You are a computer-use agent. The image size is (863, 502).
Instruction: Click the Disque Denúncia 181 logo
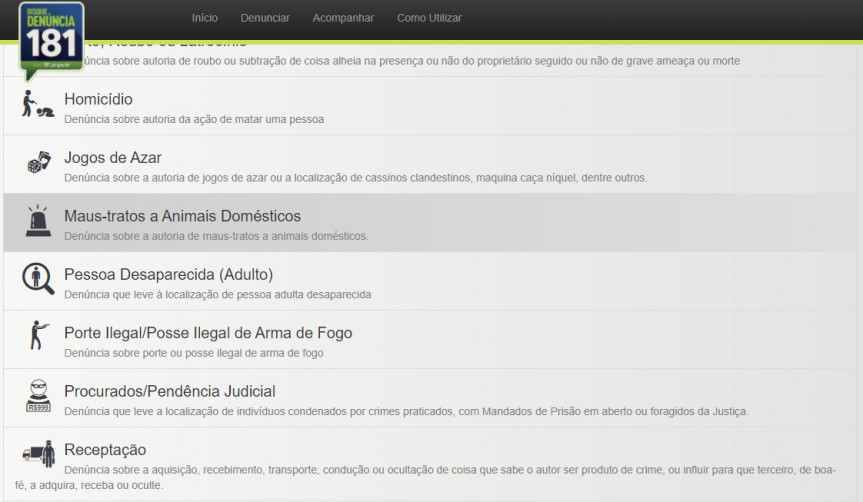click(x=50, y=40)
